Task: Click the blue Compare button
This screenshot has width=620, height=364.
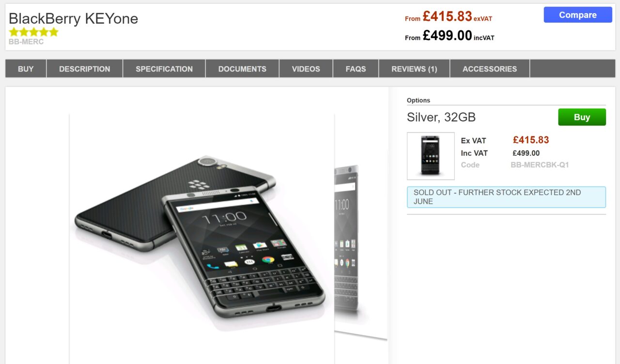Action: pos(578,15)
